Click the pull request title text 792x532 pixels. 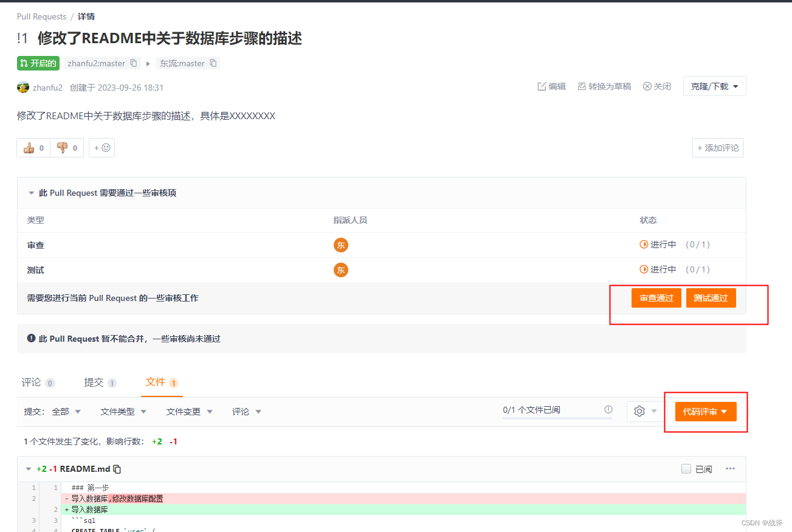[x=170, y=38]
